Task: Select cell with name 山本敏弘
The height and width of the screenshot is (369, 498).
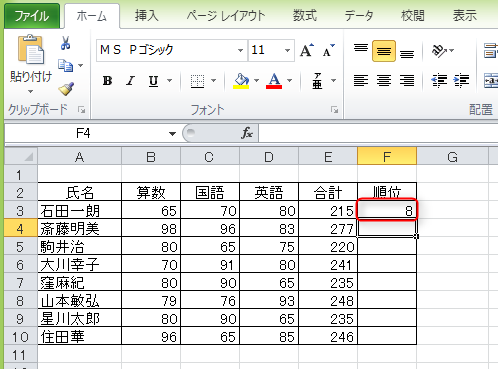Action: pos(80,301)
